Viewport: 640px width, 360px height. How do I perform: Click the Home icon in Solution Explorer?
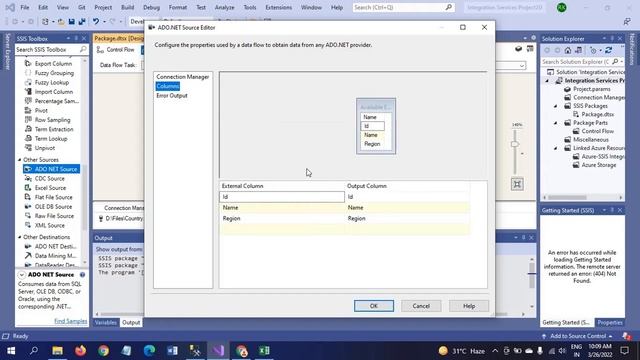pyautogui.click(x=568, y=50)
